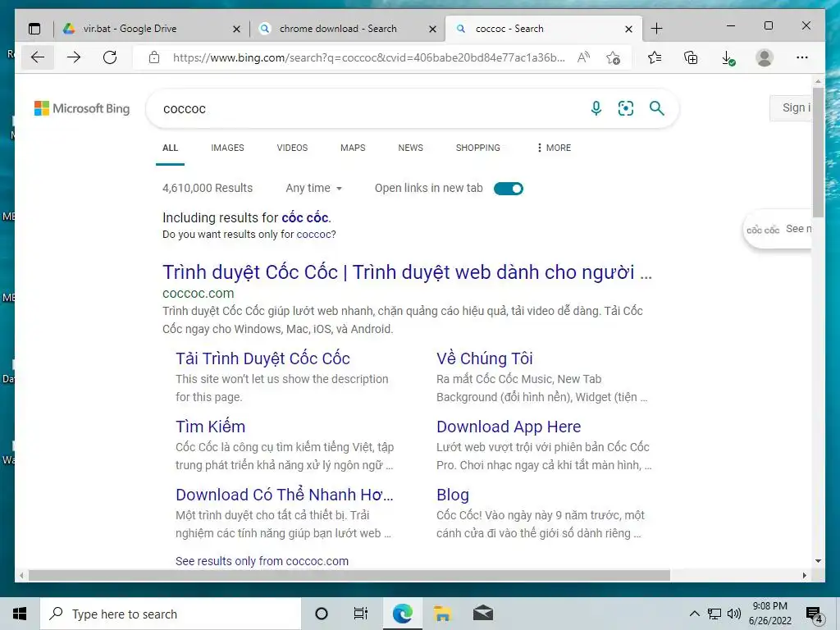The width and height of the screenshot is (840, 630).
Task: Select the VIDEOS search tab
Action: pyautogui.click(x=293, y=148)
